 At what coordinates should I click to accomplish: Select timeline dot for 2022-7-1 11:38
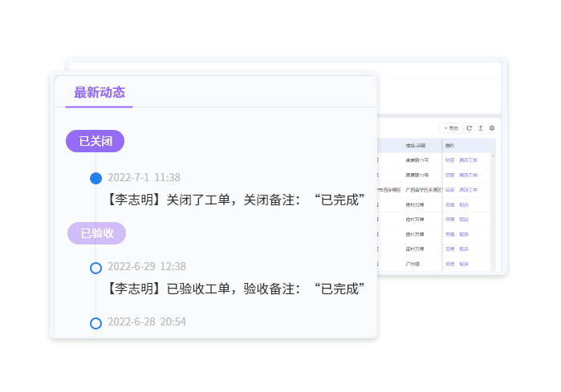coord(96,178)
